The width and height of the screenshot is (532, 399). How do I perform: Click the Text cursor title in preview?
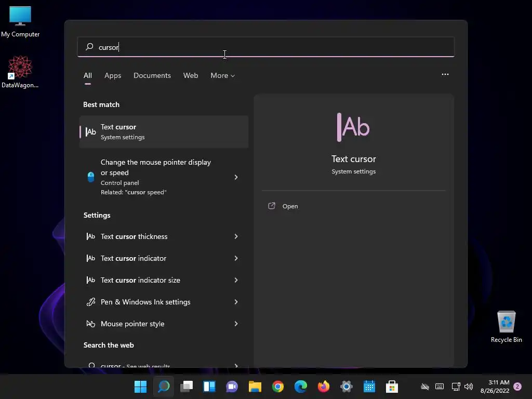pyautogui.click(x=353, y=159)
